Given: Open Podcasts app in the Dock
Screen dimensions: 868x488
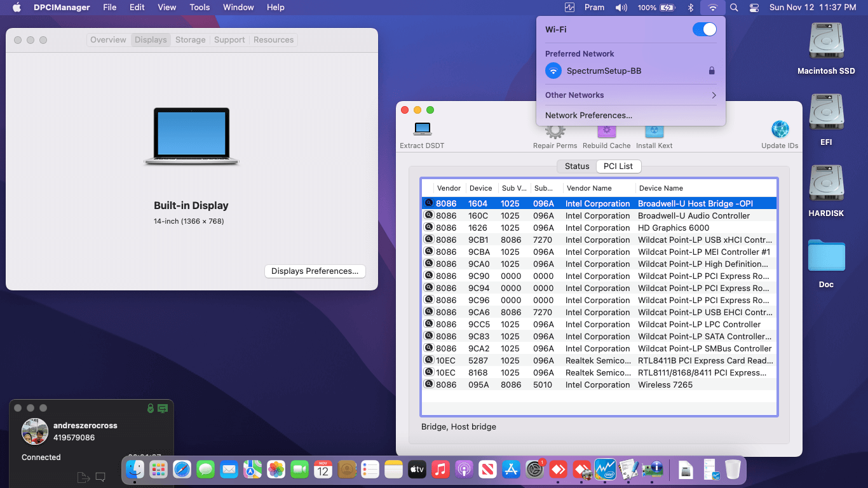Looking at the screenshot, I should [x=464, y=470].
